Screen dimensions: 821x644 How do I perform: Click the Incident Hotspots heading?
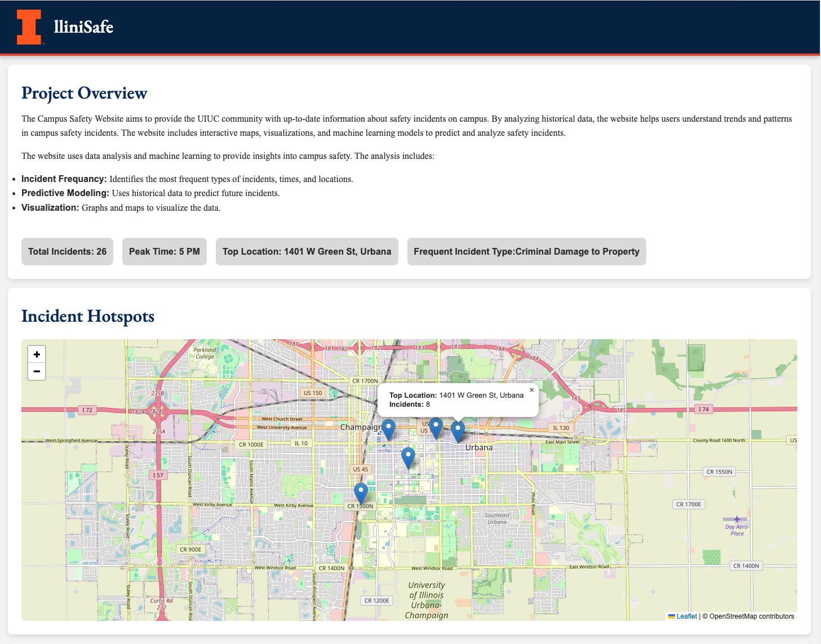(88, 316)
